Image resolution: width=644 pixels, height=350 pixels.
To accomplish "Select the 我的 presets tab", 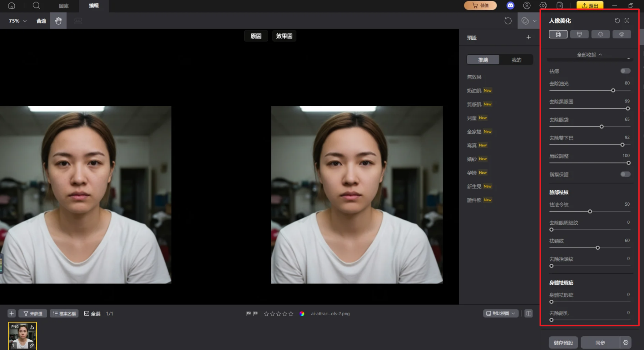I will (516, 59).
